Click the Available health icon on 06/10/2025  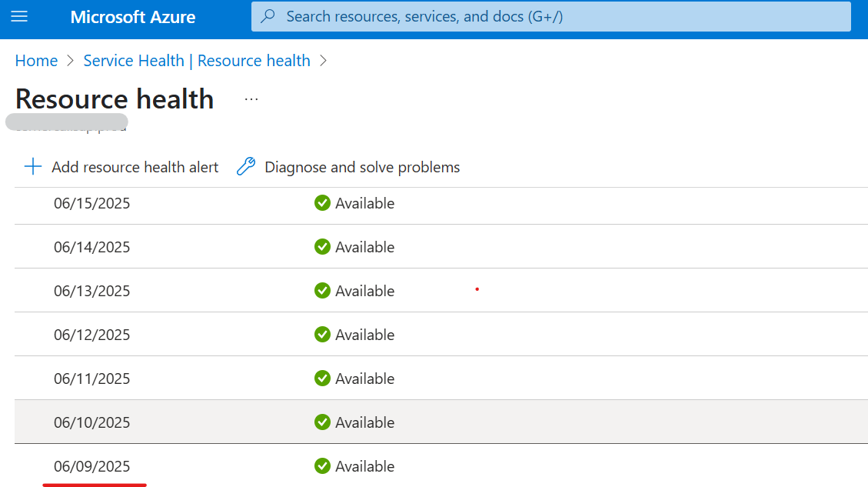(x=322, y=422)
